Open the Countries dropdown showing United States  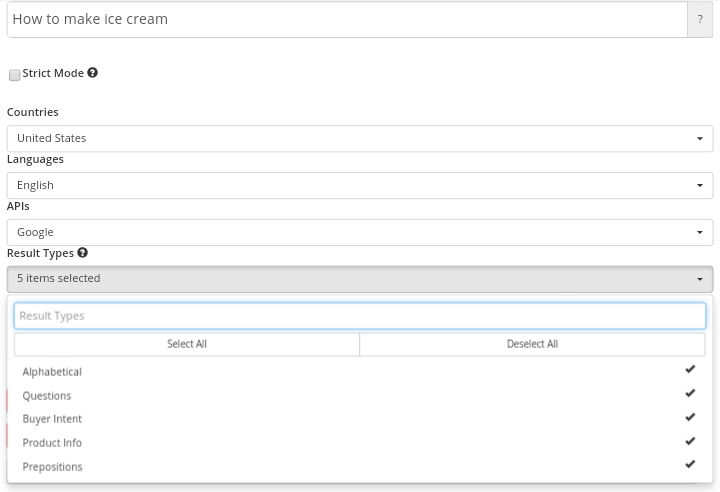tap(360, 138)
